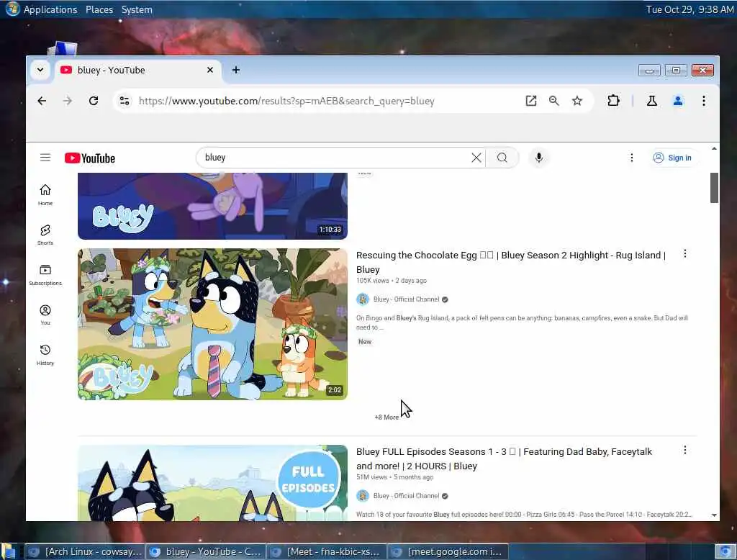The image size is (737, 560).
Task: Open Places menu
Action: click(x=99, y=9)
